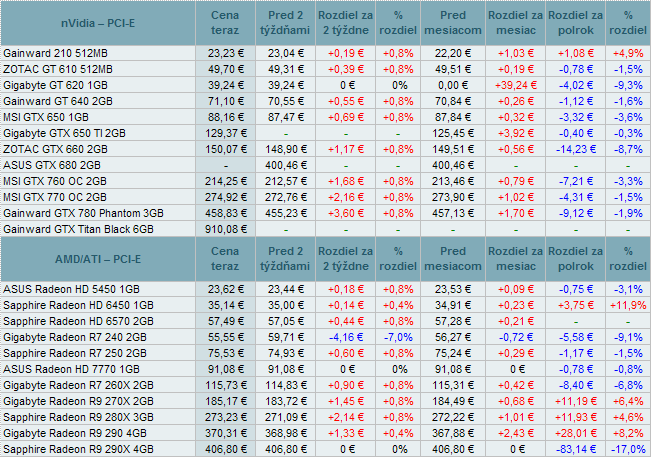Click the -9,3% percentage for GT 620
651x457 pixels.
pyautogui.click(x=628, y=86)
